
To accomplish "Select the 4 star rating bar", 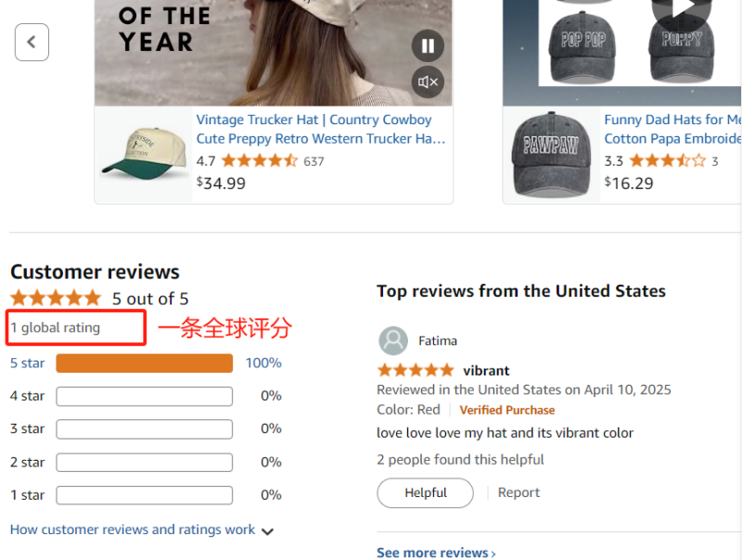I will 144,396.
